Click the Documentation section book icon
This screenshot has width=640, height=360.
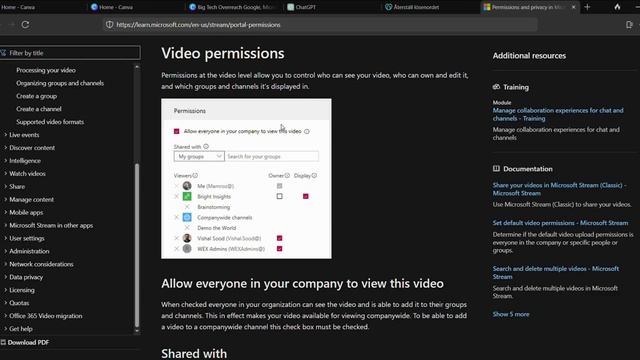[496, 169]
